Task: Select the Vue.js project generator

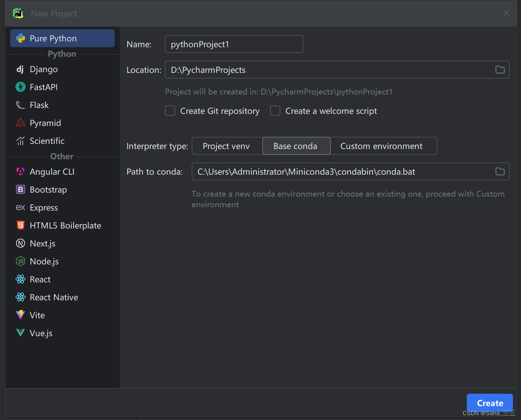Action: [41, 333]
